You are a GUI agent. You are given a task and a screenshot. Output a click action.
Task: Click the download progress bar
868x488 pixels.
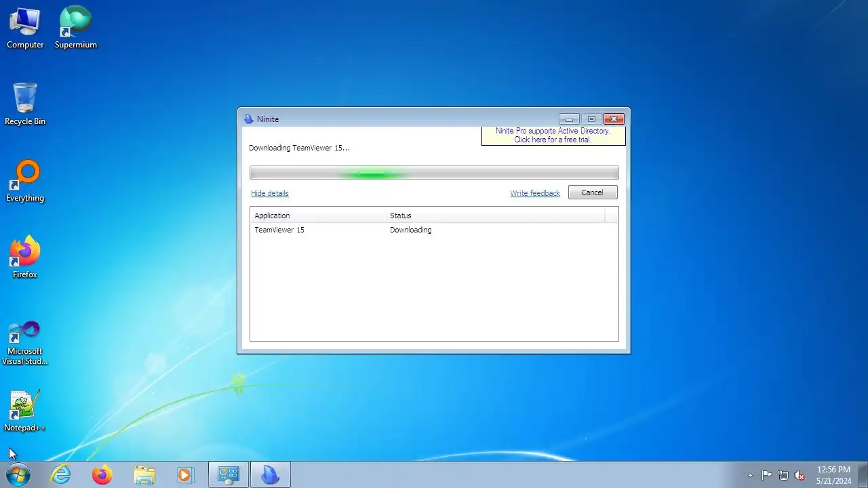coord(434,173)
